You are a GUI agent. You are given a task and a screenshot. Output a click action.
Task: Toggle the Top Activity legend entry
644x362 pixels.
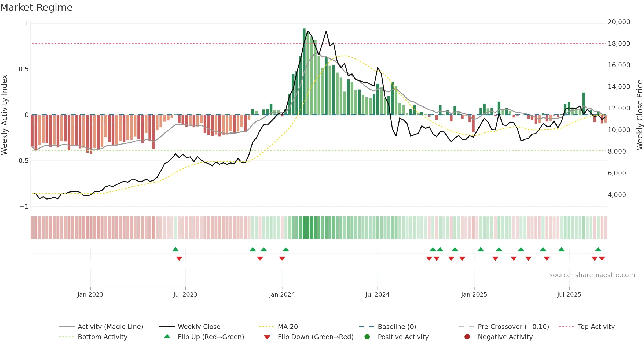[587, 327]
